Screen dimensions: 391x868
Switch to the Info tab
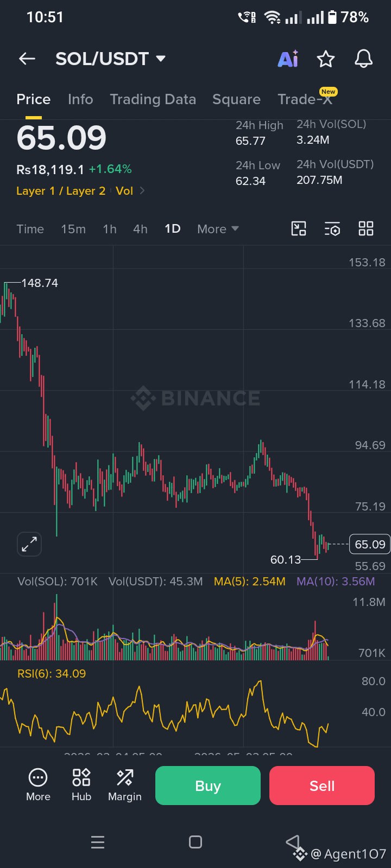[80, 99]
